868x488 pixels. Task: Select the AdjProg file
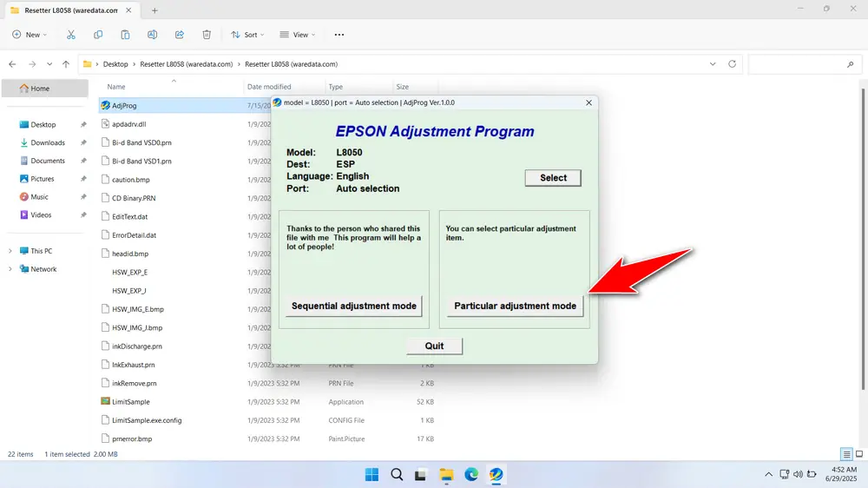pyautogui.click(x=124, y=106)
